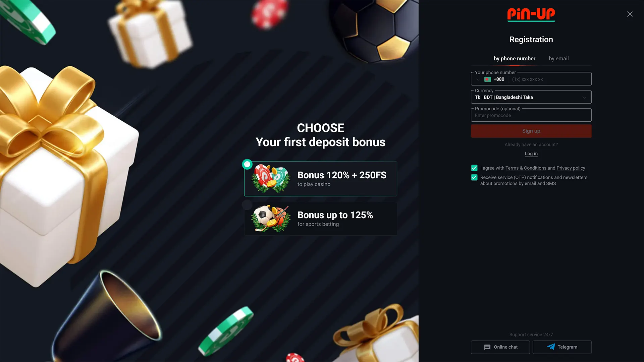Click the Currency dropdown chevron arrow
The width and height of the screenshot is (644, 362).
coord(584,98)
